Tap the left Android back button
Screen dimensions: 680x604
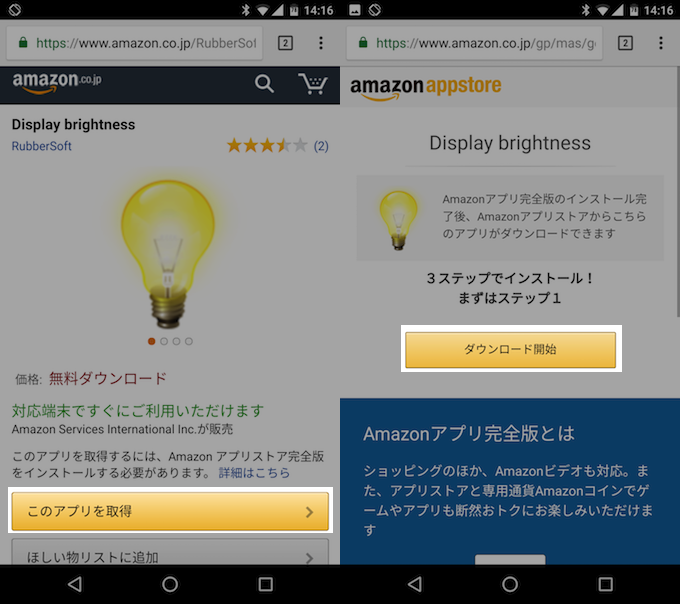click(x=75, y=584)
